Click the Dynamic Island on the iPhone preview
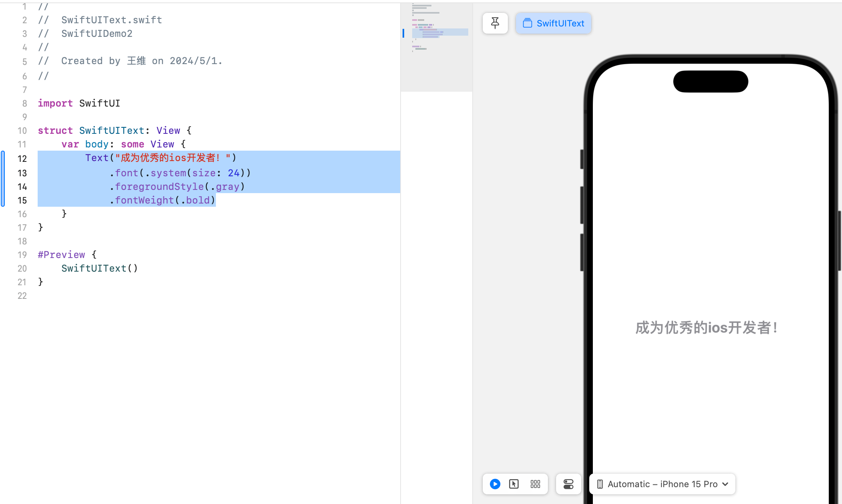 click(710, 82)
